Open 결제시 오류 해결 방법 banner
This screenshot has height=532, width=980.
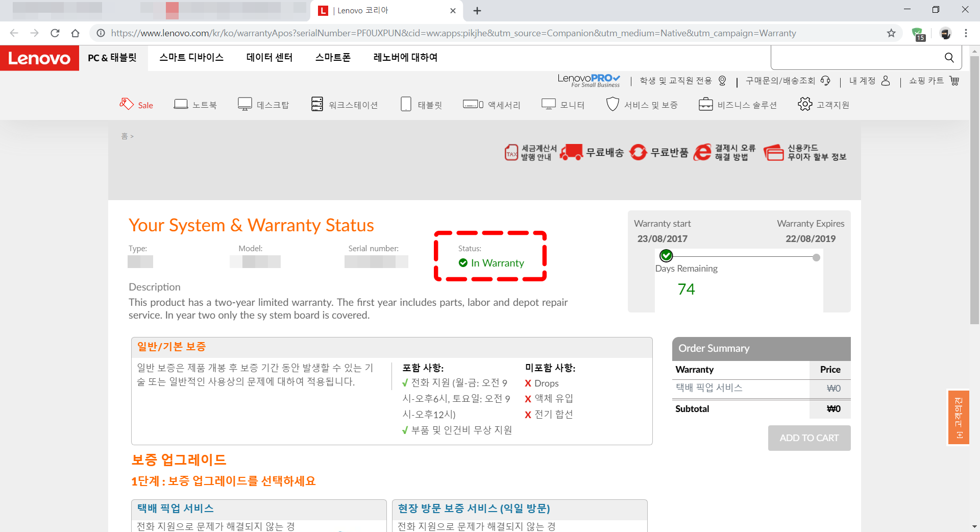724,152
